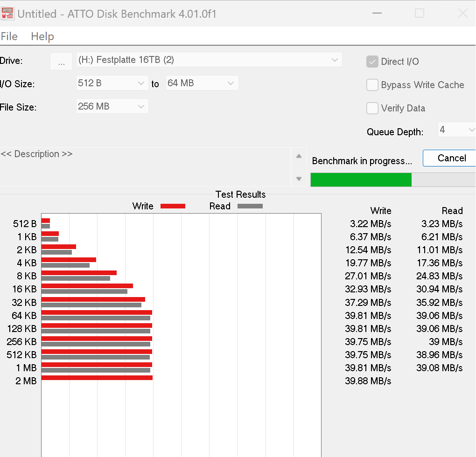
Task: Click the gray Read legend swatch
Action: [x=250, y=206]
